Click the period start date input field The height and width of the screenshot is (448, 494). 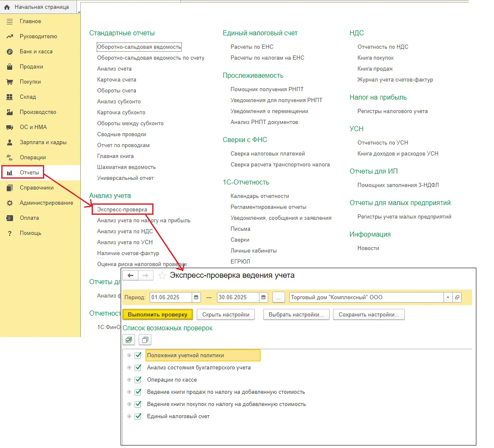coord(170,298)
